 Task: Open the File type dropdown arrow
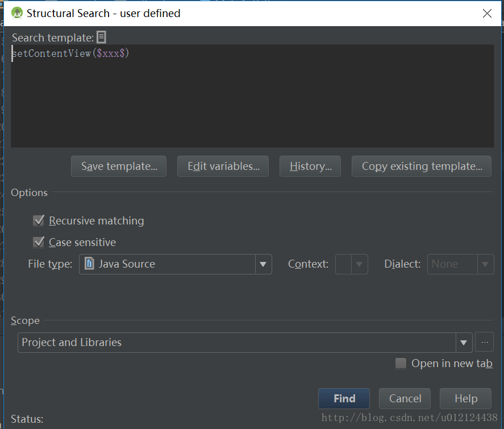tap(263, 264)
